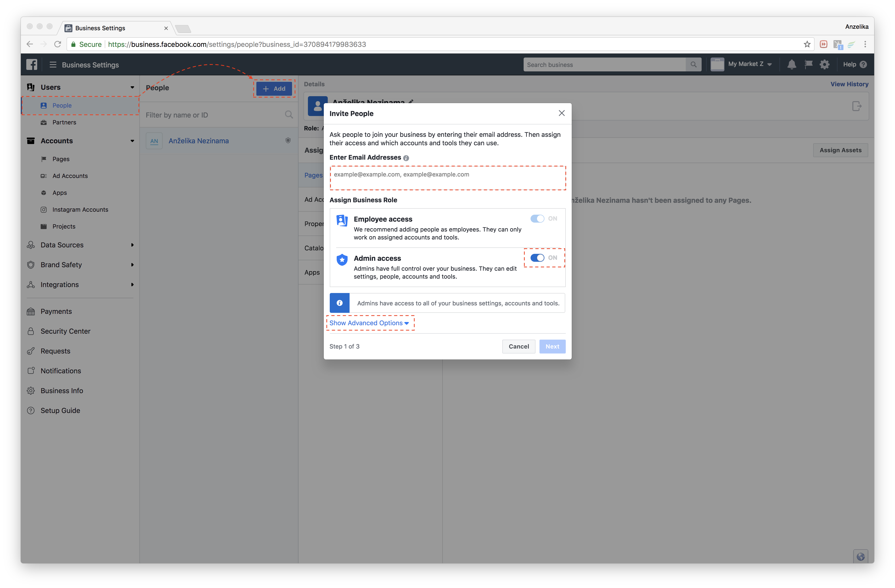Focus the email addresses input field
Screen dimensions: 895x588
click(447, 178)
